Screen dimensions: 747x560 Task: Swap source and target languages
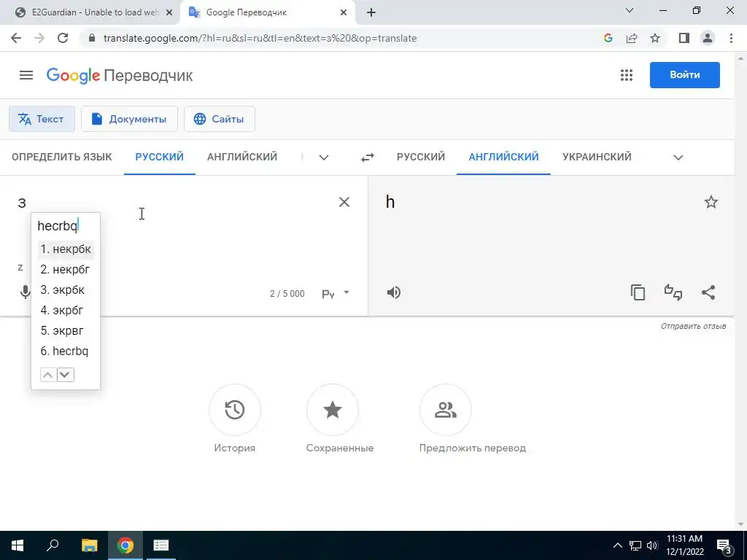(368, 157)
